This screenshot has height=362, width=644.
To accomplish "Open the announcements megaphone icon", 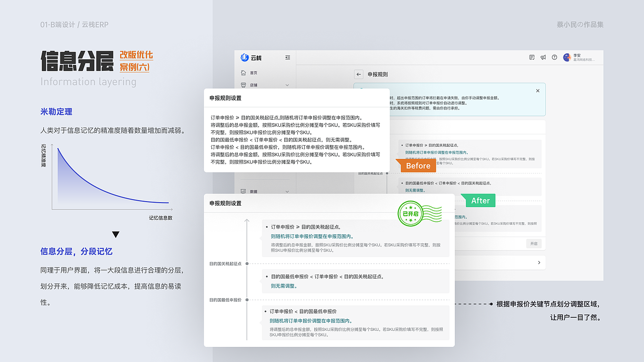I will pyautogui.click(x=543, y=57).
